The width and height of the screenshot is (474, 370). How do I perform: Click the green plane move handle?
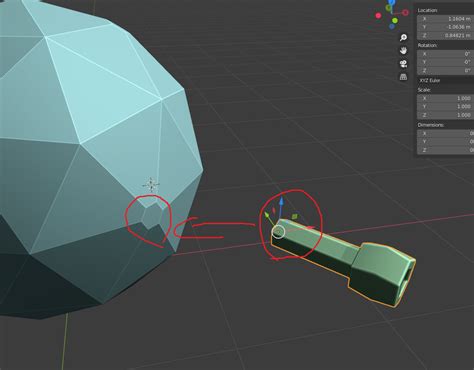pos(295,217)
